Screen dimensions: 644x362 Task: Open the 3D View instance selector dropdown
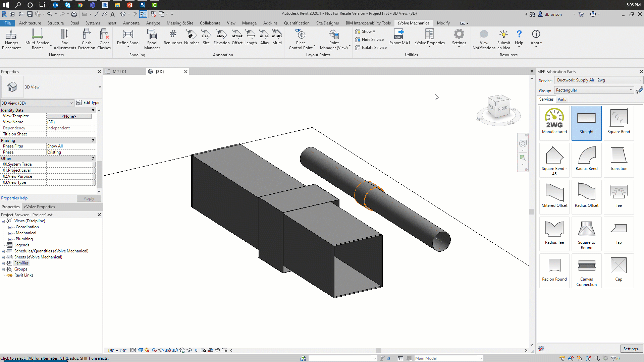[37, 103]
